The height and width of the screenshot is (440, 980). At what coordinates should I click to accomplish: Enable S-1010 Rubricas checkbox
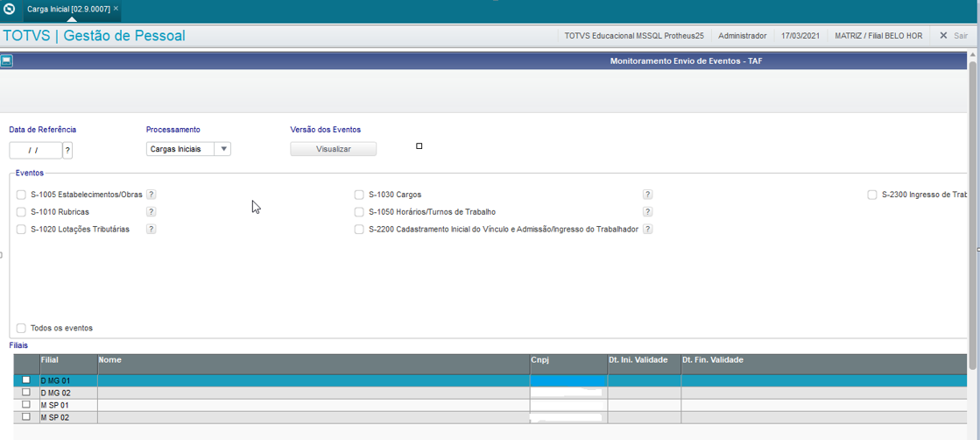(x=21, y=211)
